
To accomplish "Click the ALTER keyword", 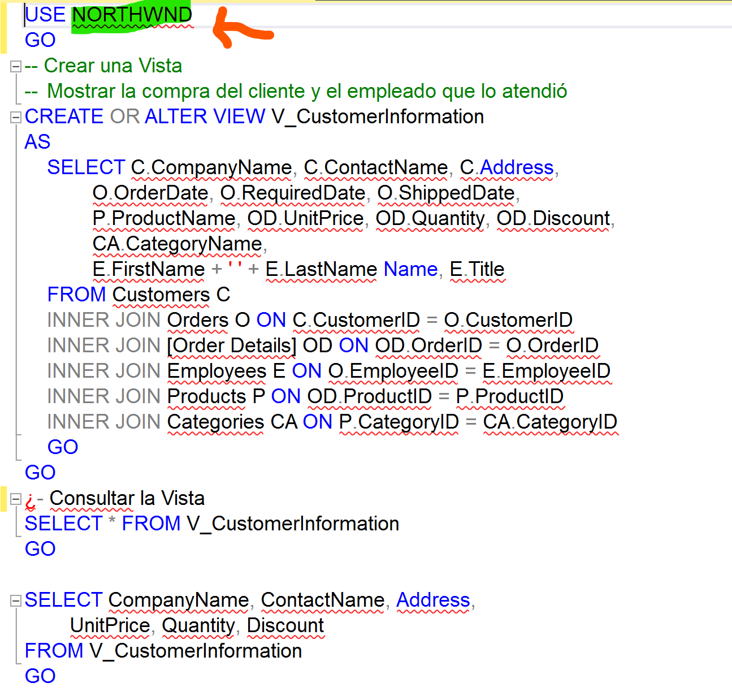I will click(x=176, y=116).
